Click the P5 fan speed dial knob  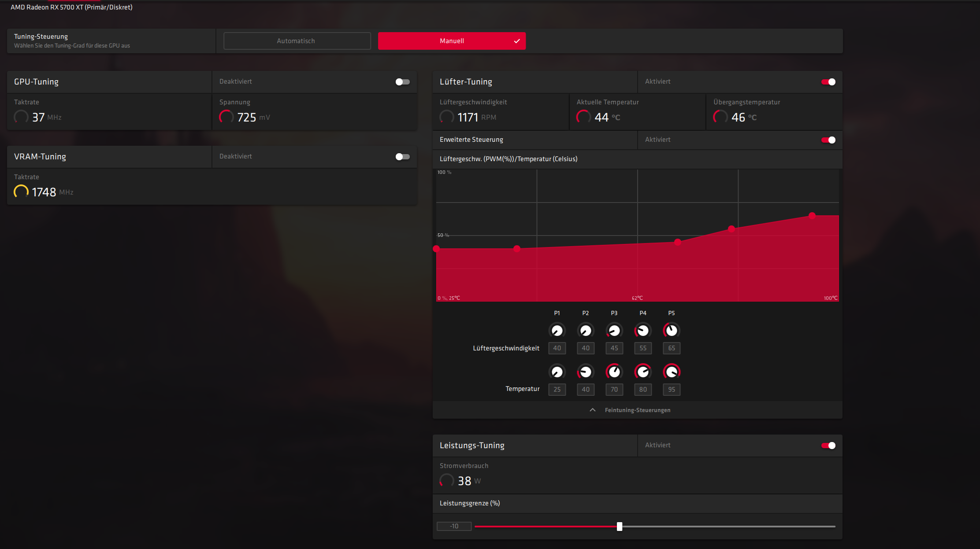coord(672,331)
